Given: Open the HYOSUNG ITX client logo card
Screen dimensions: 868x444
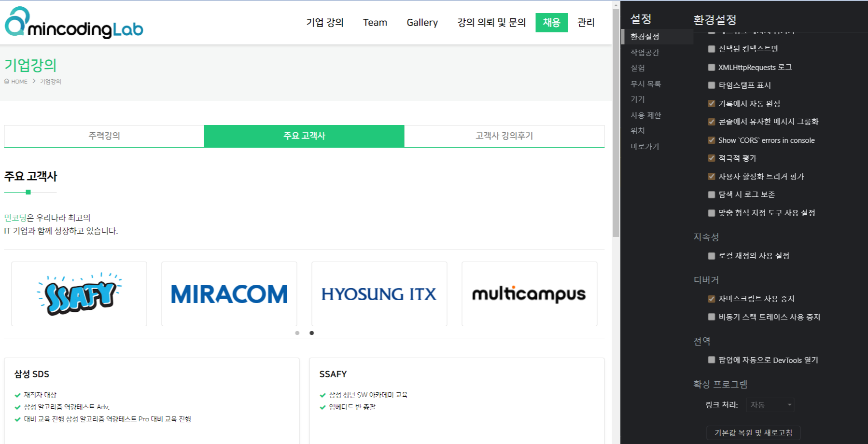Looking at the screenshot, I should pos(379,294).
